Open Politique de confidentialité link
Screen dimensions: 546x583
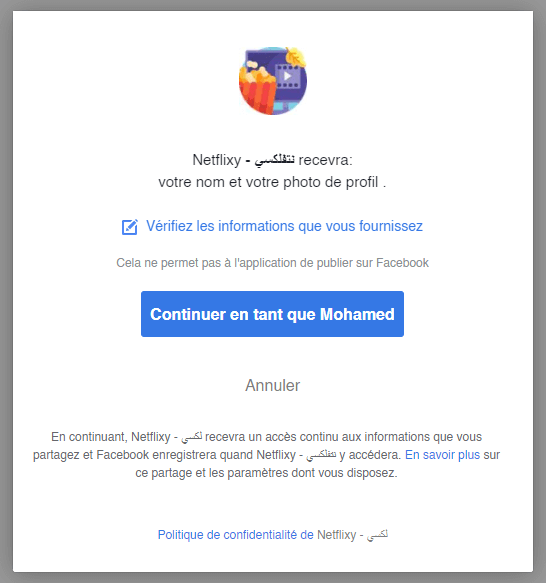[x=235, y=535]
